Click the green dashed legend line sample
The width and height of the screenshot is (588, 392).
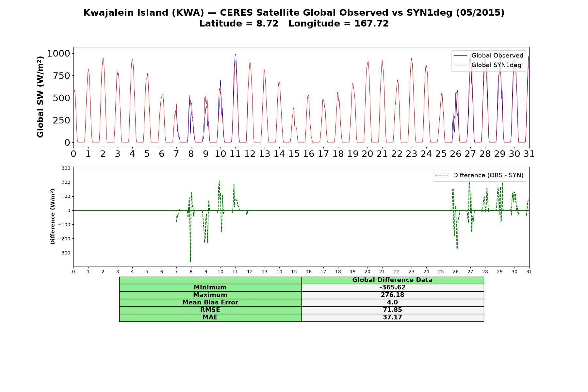[x=442, y=175]
